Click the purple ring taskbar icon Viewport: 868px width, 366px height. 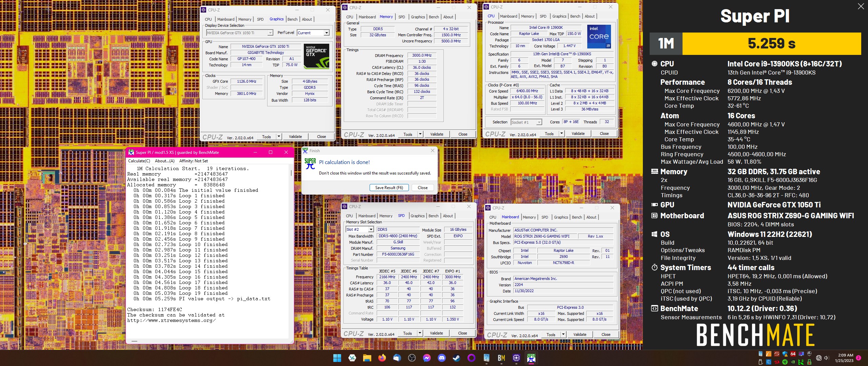tap(472, 358)
